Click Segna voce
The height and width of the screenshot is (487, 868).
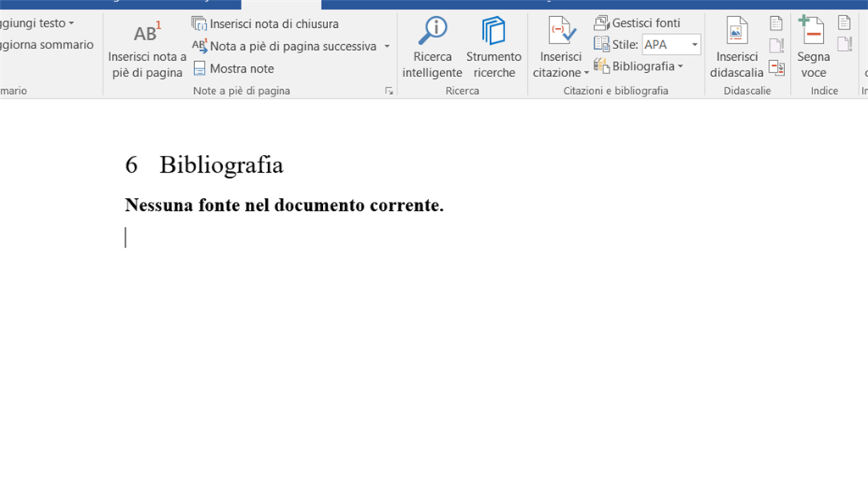[x=813, y=49]
